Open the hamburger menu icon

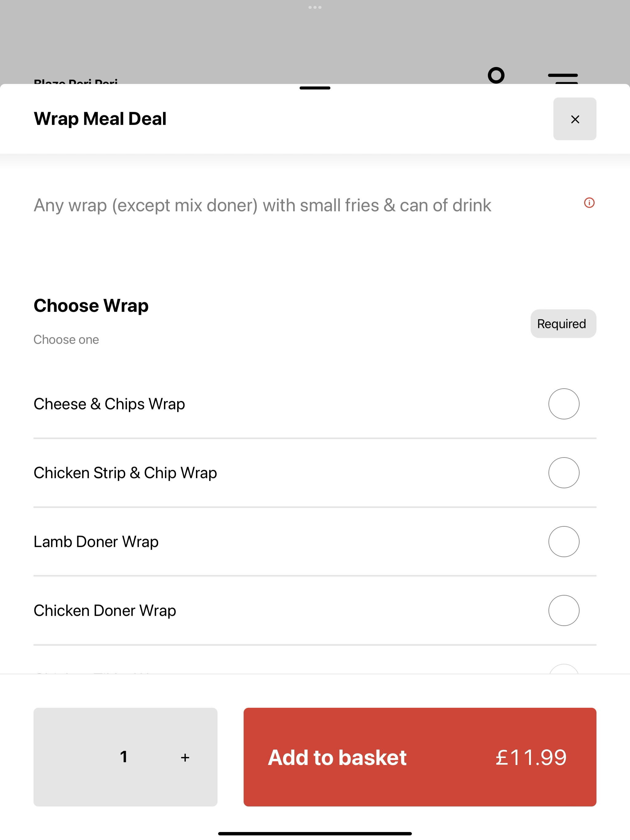pos(563,78)
